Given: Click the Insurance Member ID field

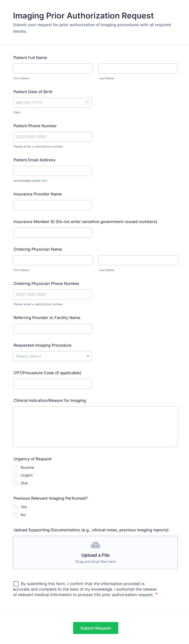Looking at the screenshot, I should coord(52,233).
